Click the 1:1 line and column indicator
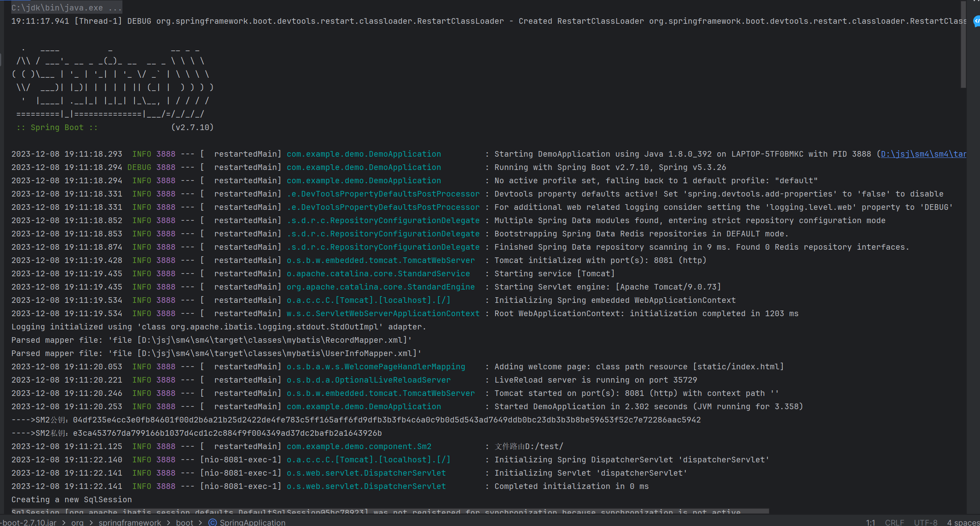 click(870, 522)
